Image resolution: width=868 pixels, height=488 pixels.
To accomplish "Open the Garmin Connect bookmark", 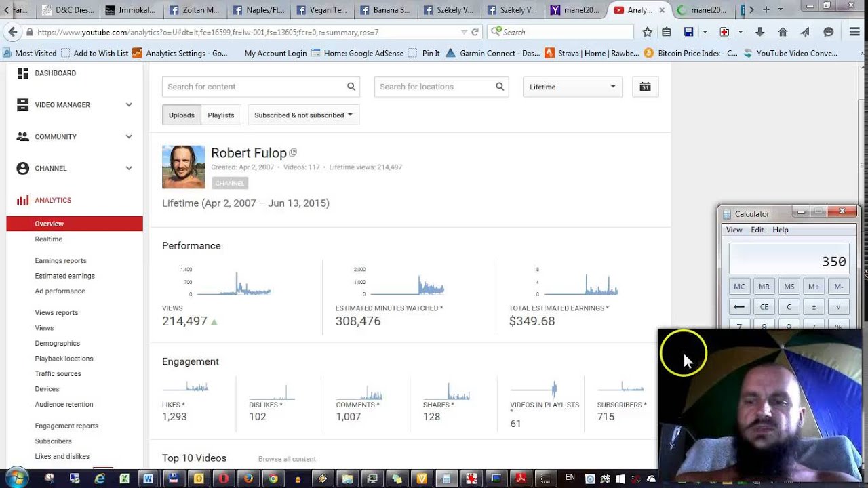I will (x=493, y=53).
